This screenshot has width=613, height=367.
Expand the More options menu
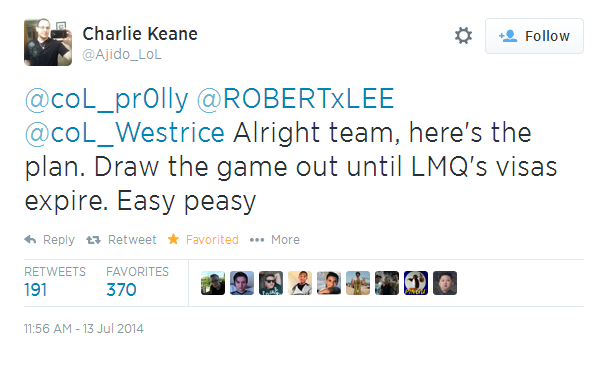tap(275, 240)
